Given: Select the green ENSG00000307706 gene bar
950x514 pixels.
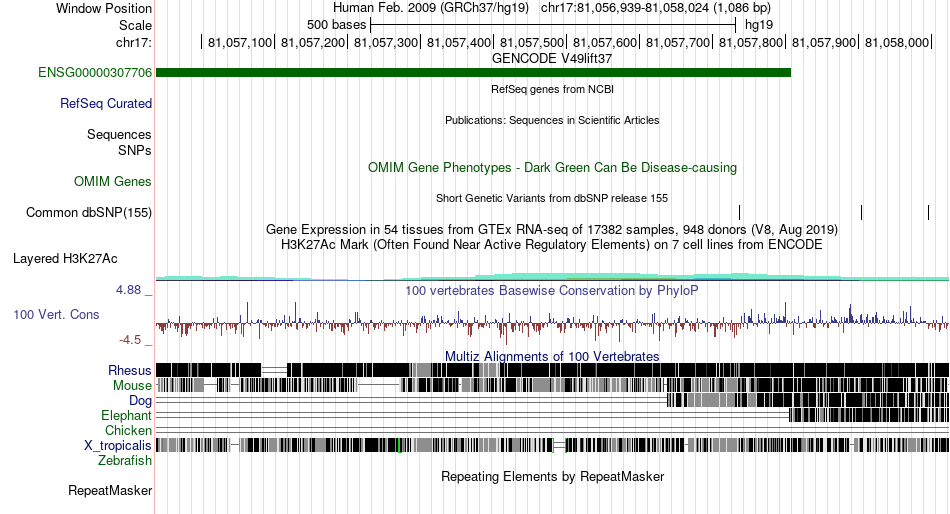Looking at the screenshot, I should click(473, 73).
